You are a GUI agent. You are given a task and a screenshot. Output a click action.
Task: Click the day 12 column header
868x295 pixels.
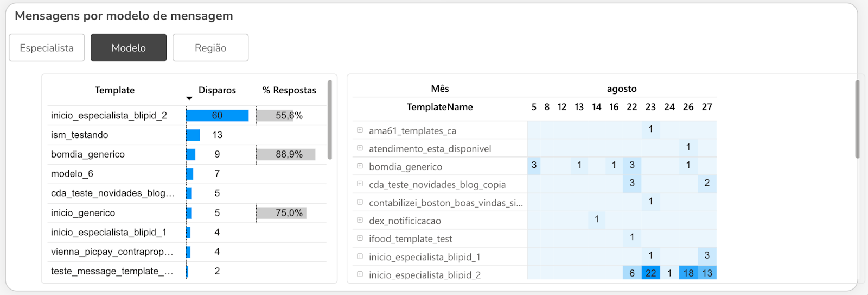562,107
